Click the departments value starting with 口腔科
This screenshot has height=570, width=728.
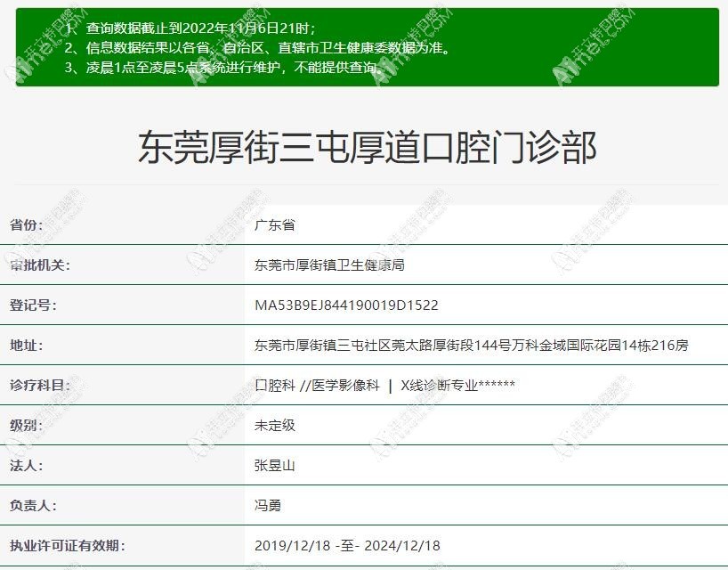(384, 386)
